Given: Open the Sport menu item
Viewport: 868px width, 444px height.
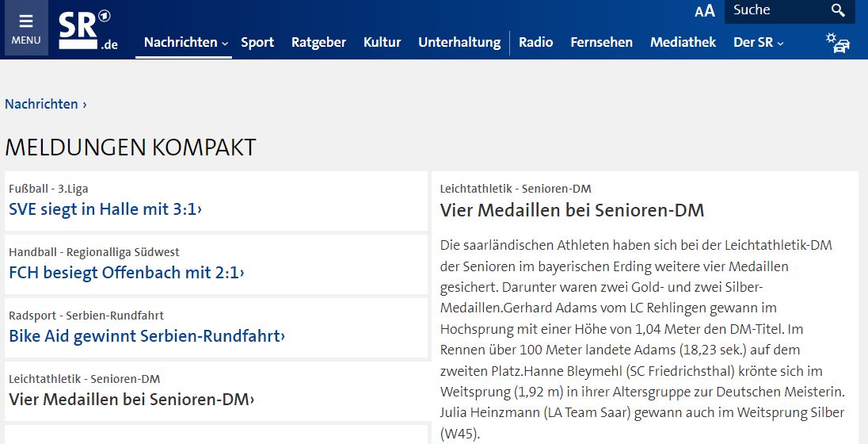Looking at the screenshot, I should 257,43.
